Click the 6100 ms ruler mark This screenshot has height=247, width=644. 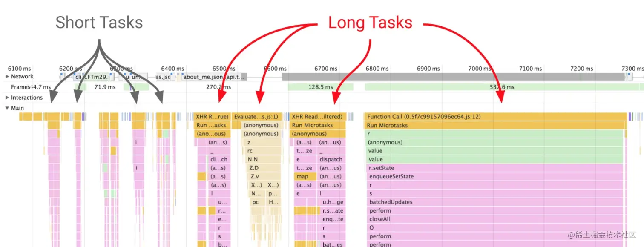pos(19,68)
